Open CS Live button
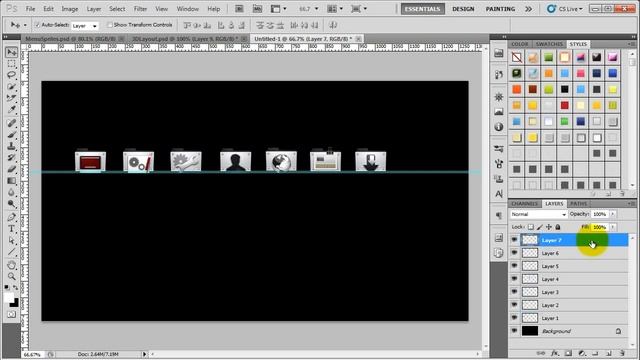640x360 pixels. pyautogui.click(x=565, y=9)
